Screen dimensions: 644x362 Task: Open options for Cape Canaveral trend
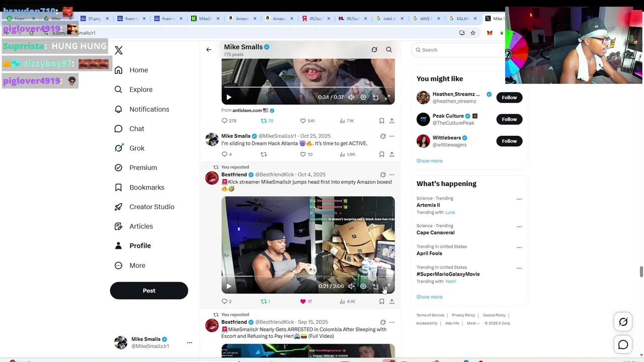[x=519, y=227]
